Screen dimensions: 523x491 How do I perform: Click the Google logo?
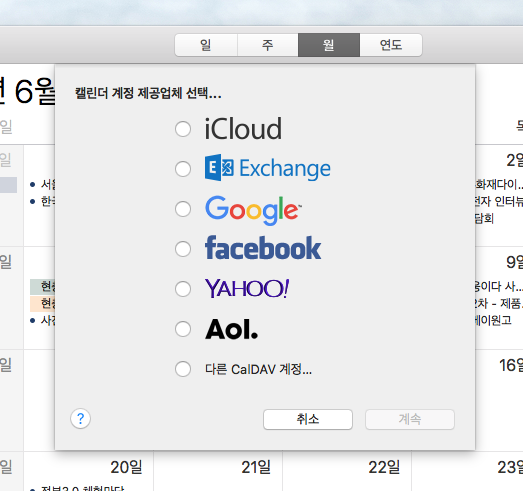coord(253,210)
